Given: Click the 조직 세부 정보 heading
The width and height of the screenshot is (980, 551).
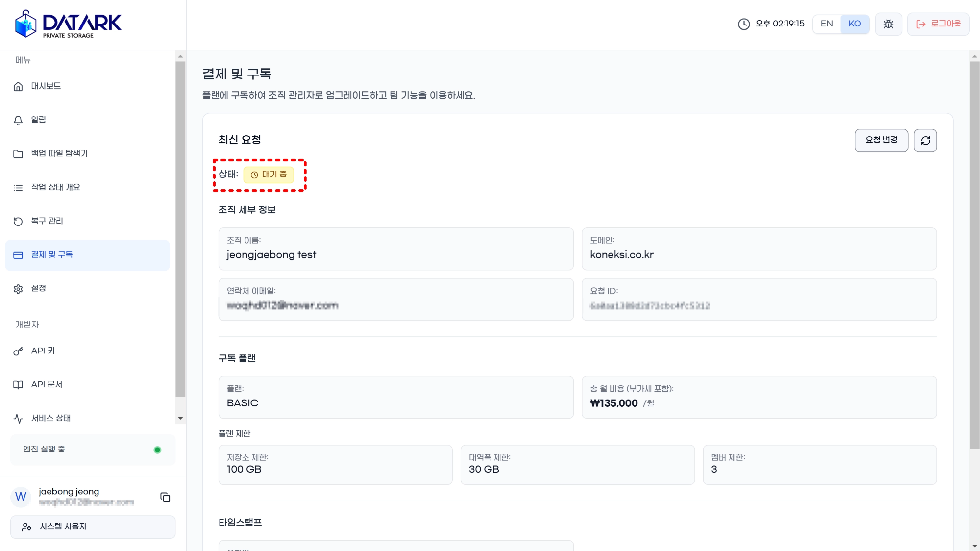Looking at the screenshot, I should (x=247, y=210).
